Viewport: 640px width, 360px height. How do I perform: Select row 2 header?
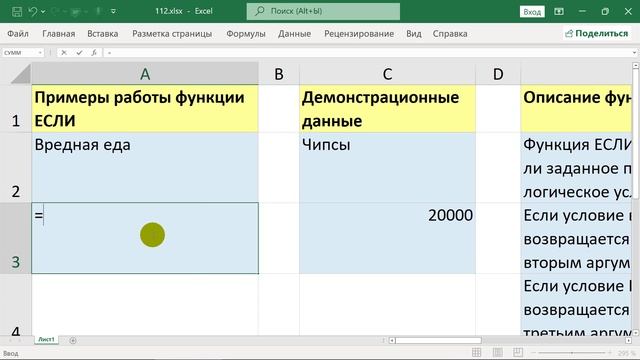click(x=16, y=167)
